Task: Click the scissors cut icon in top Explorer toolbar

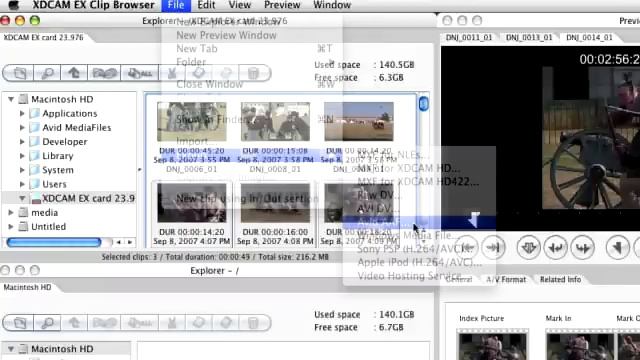Action: click(x=172, y=73)
